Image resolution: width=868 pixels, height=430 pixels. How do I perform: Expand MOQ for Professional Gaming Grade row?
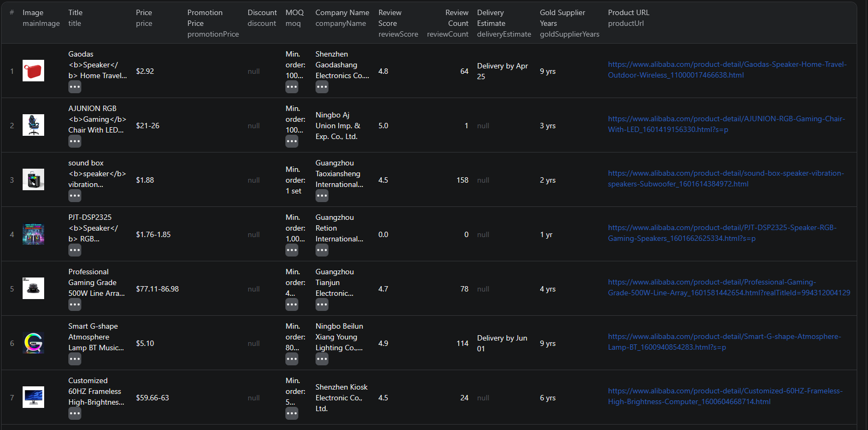(292, 304)
